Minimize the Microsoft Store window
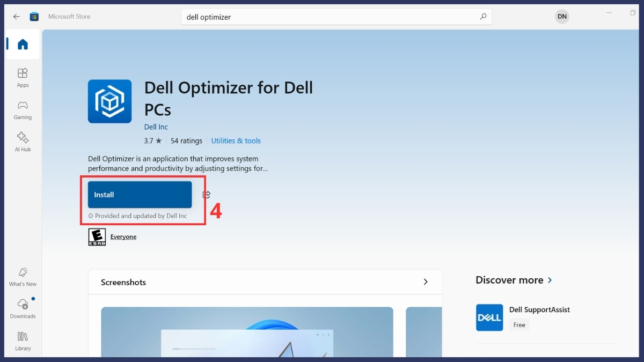This screenshot has width=644, height=362. [609, 13]
